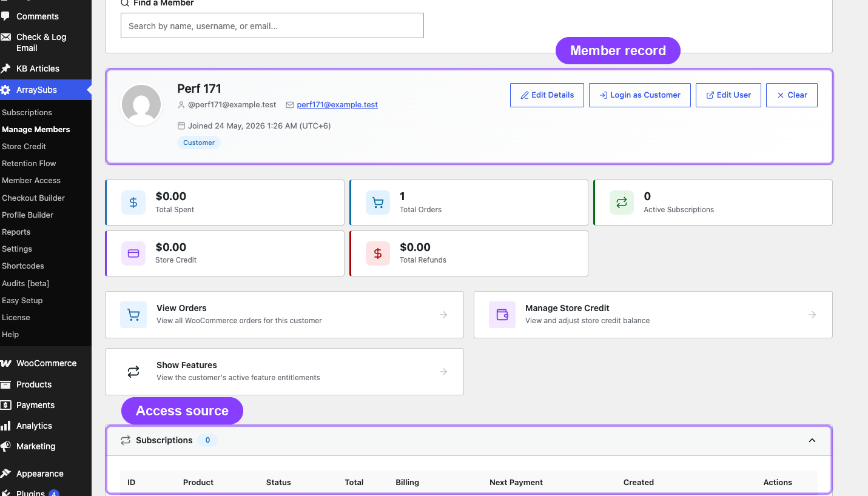The height and width of the screenshot is (496, 868).
Task: Click the Show Features arrows icon
Action: 133,372
